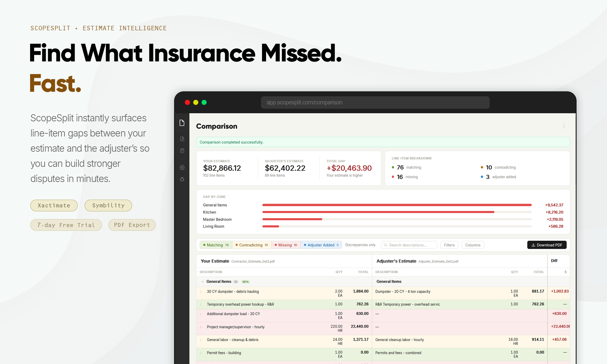Viewport: 607px width, 364px height.
Task: Enable the Discrepancies only option
Action: tap(360, 245)
